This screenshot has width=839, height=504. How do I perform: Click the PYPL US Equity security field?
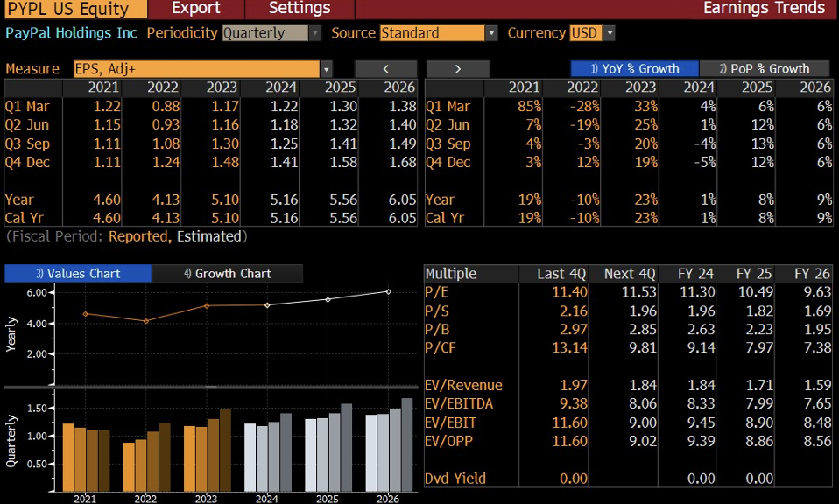coord(75,9)
